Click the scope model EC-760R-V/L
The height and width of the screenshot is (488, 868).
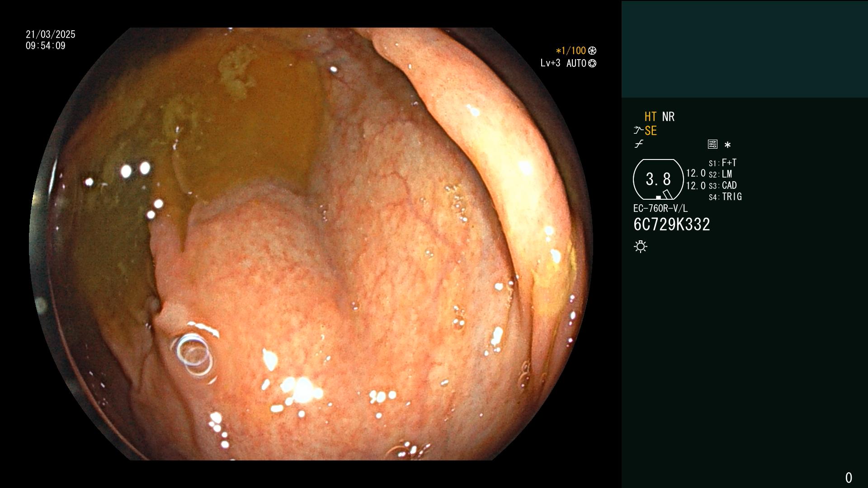pyautogui.click(x=660, y=208)
